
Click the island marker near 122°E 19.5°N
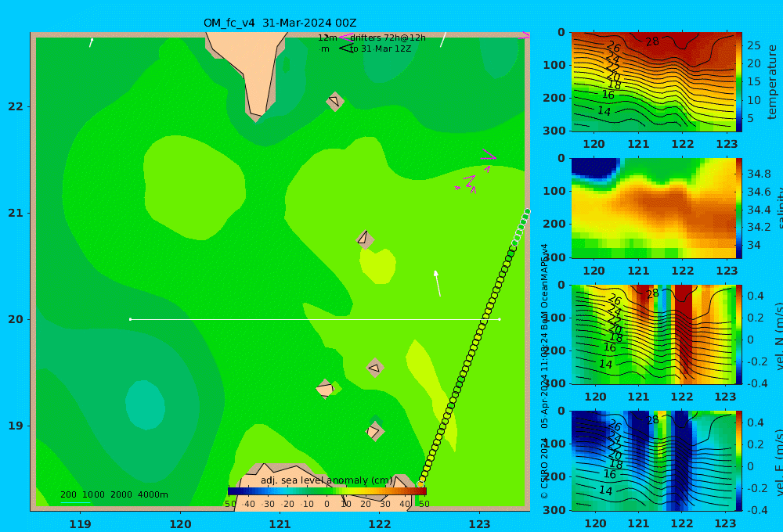point(375,368)
